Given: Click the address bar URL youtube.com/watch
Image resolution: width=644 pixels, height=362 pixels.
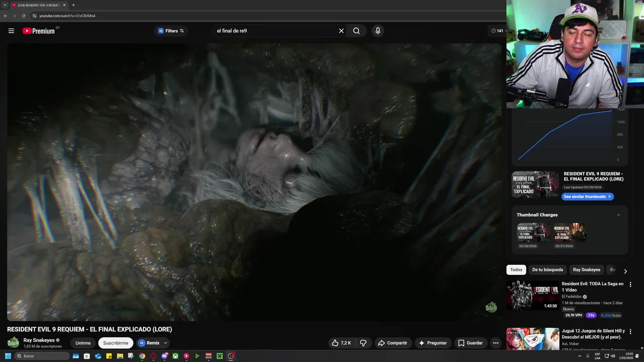Looking at the screenshot, I should click(67, 16).
